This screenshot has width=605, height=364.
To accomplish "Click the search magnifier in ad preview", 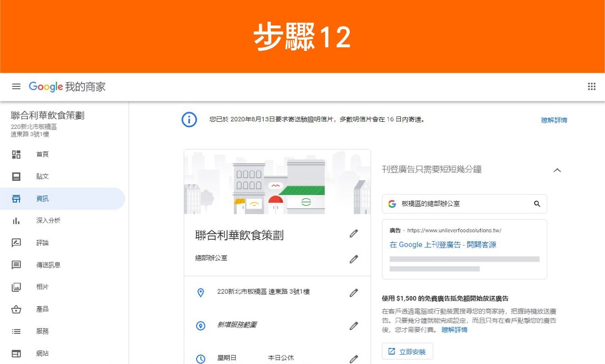I will click(x=537, y=204).
